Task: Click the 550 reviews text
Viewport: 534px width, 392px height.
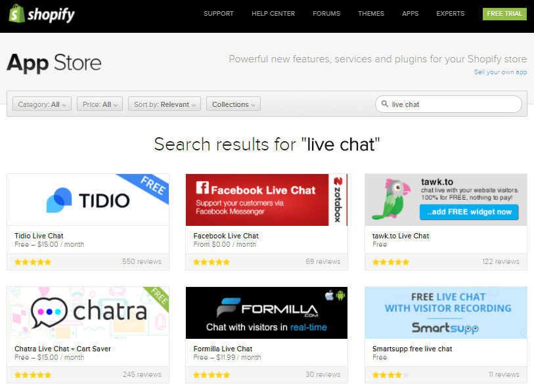Action: pos(142,261)
